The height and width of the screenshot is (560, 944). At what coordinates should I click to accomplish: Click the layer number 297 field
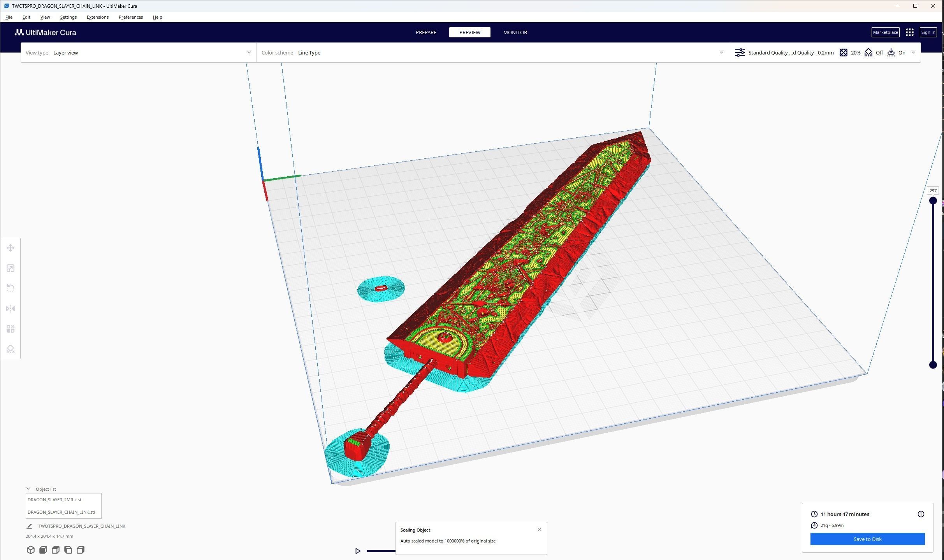point(933,191)
